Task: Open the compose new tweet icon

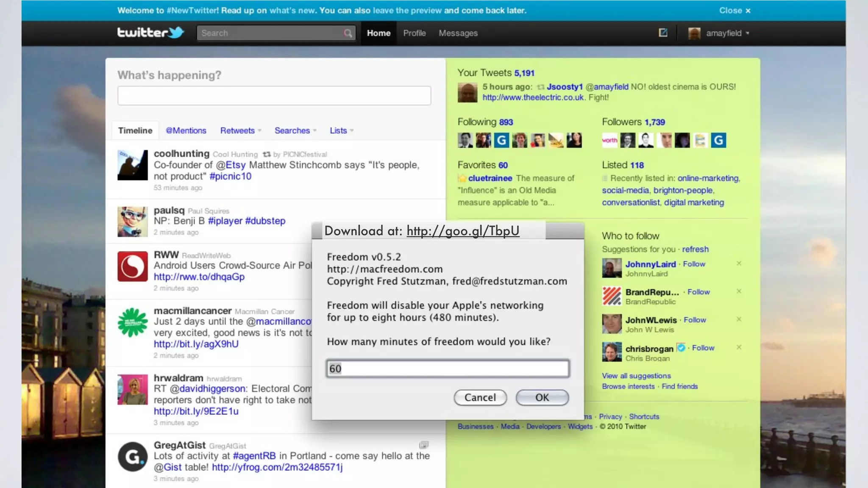Action: pyautogui.click(x=663, y=33)
